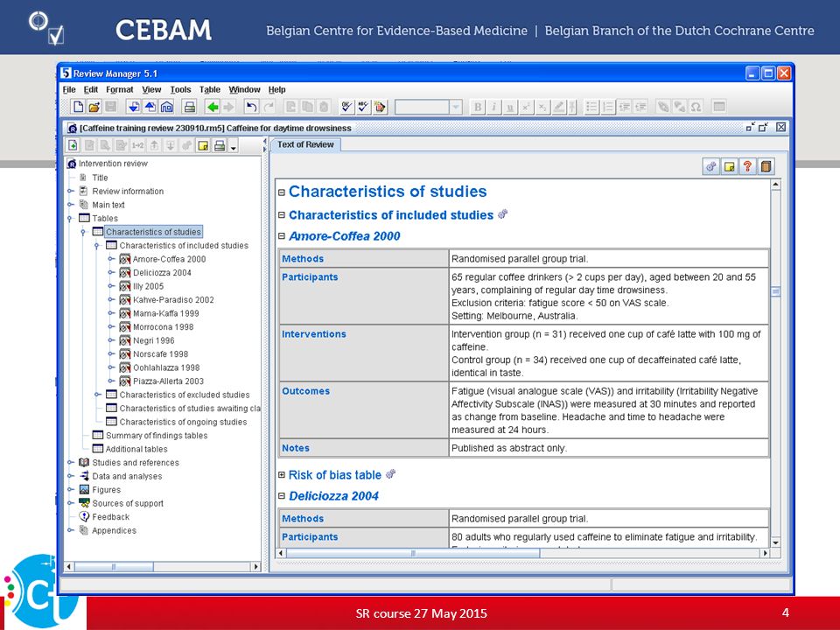Viewport: 840px width, 630px height.
Task: Apply bulleted list formatting
Action: click(x=591, y=107)
